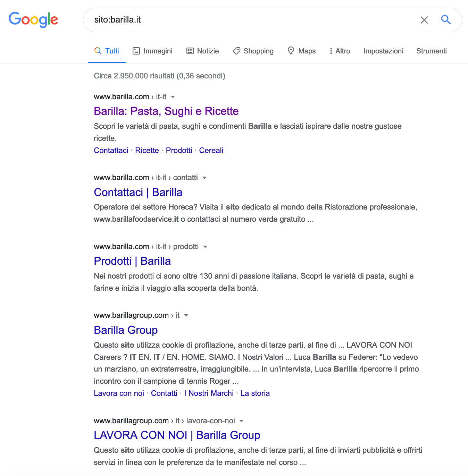Expand the arrow beside the Barilla Group breadcrumb
Viewport: 468px width, 476px height.
(186, 315)
